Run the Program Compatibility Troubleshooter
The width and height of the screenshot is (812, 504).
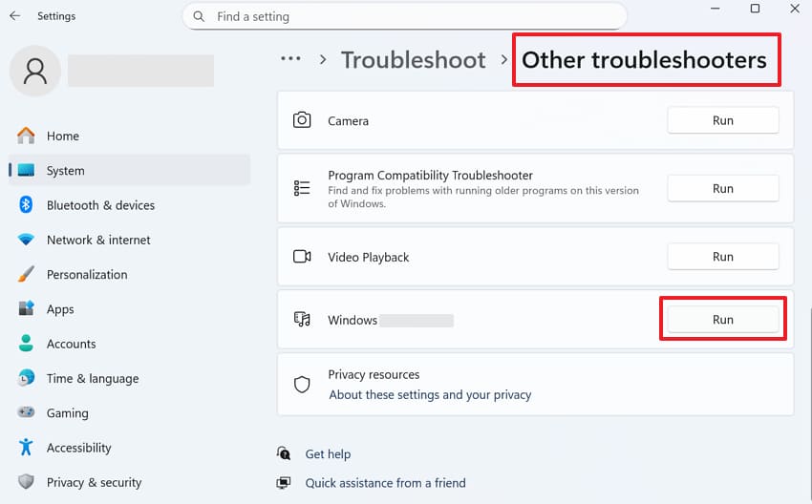(x=723, y=188)
